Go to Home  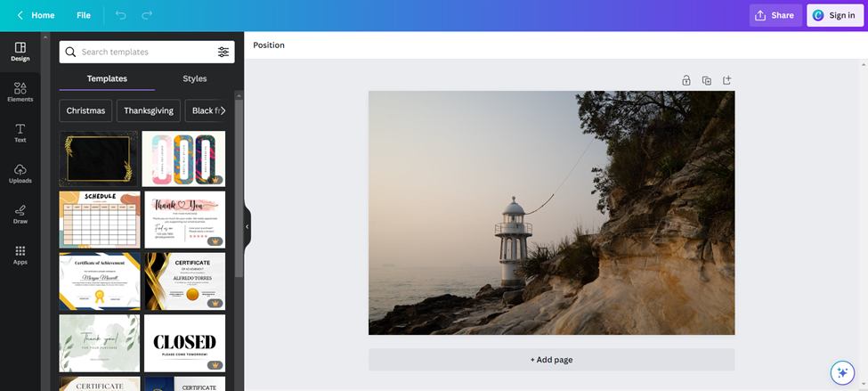coord(43,15)
